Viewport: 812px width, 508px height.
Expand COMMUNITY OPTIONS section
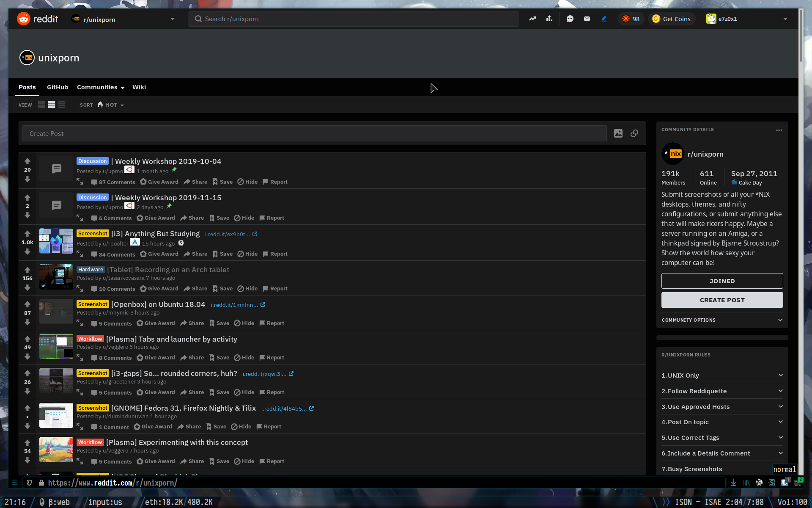click(x=722, y=320)
